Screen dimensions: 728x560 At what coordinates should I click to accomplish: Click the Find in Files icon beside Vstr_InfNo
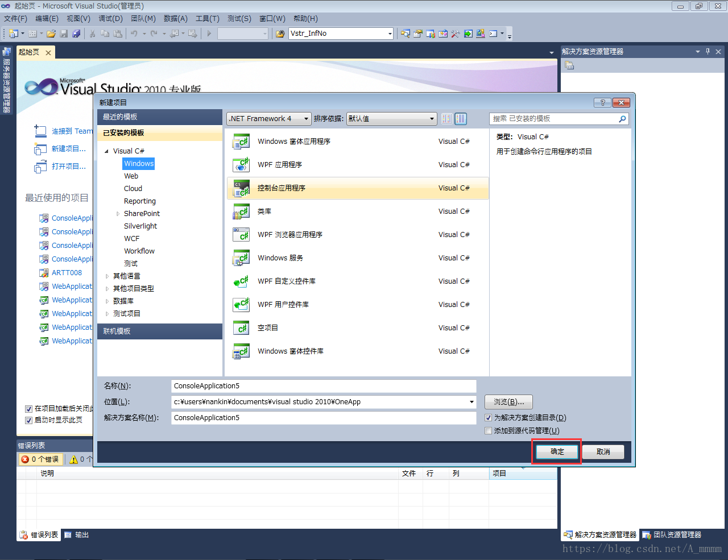[280, 34]
